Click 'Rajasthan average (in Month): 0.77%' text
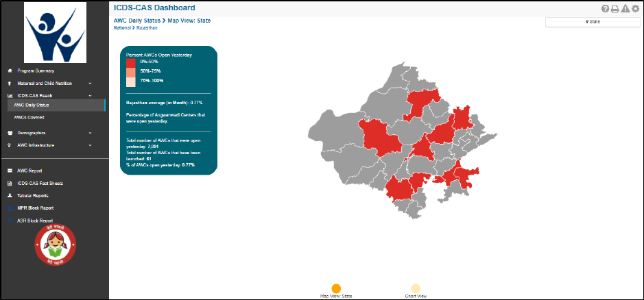 pos(165,102)
